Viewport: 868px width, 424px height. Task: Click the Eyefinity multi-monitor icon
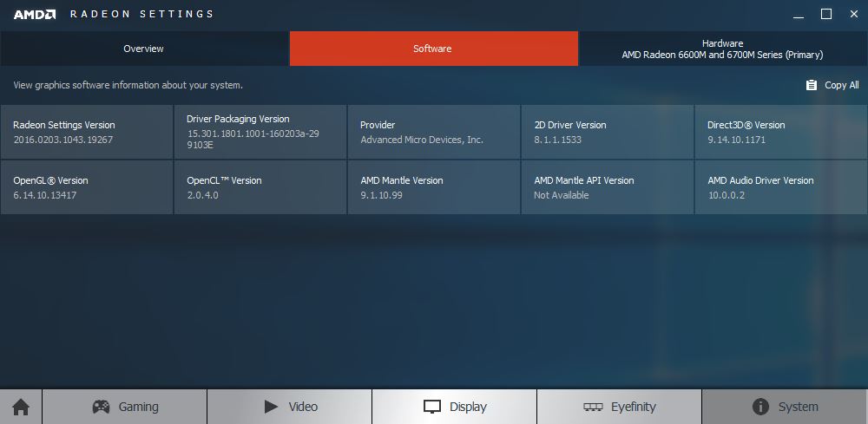(593, 408)
